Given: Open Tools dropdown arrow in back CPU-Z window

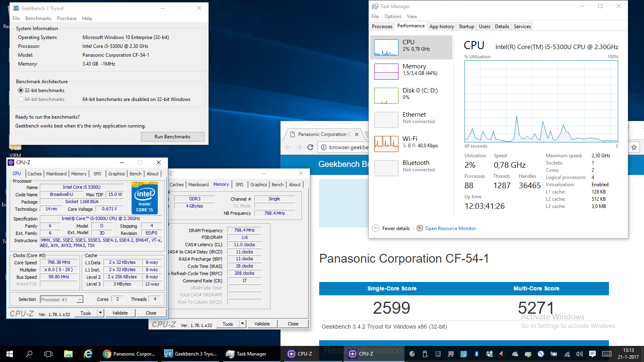Looking at the screenshot, I should coord(242,324).
